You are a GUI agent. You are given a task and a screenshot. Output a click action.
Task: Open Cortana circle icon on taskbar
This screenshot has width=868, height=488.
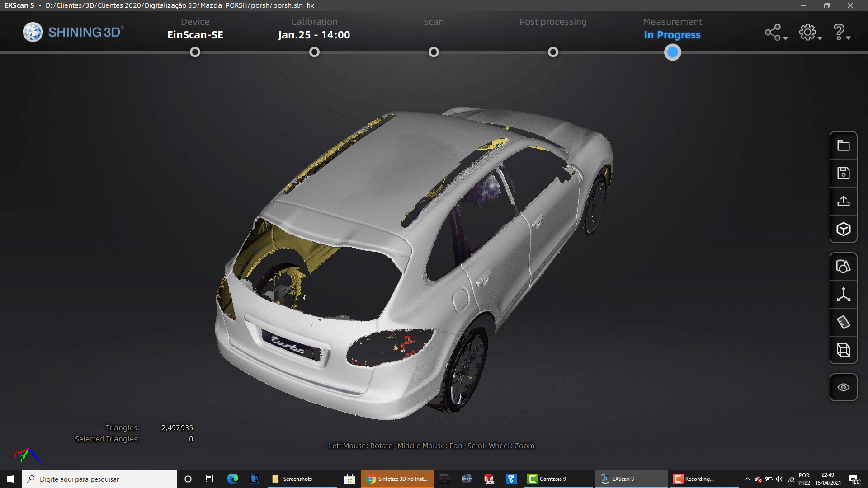188,479
